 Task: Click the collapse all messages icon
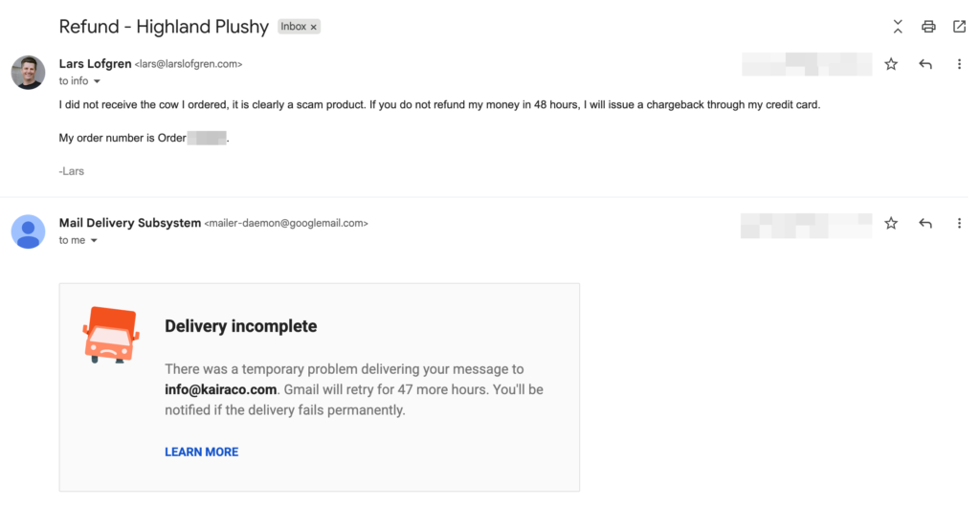tap(898, 27)
